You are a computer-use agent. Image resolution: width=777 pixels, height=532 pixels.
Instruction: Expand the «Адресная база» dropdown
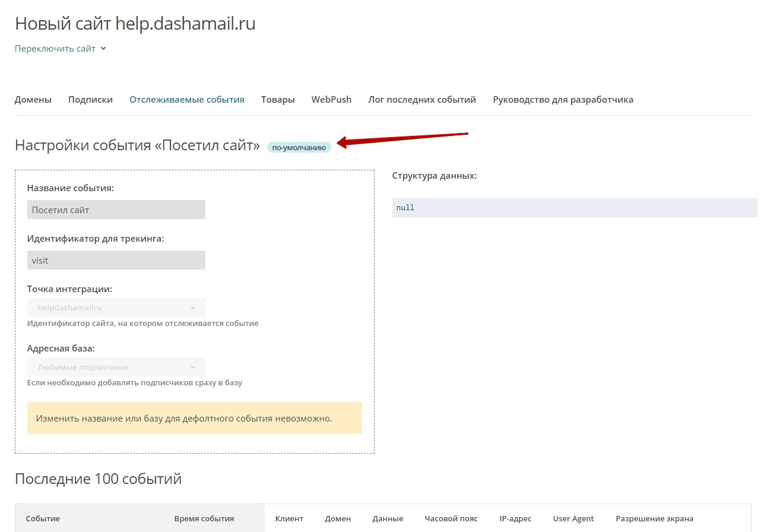pos(116,367)
